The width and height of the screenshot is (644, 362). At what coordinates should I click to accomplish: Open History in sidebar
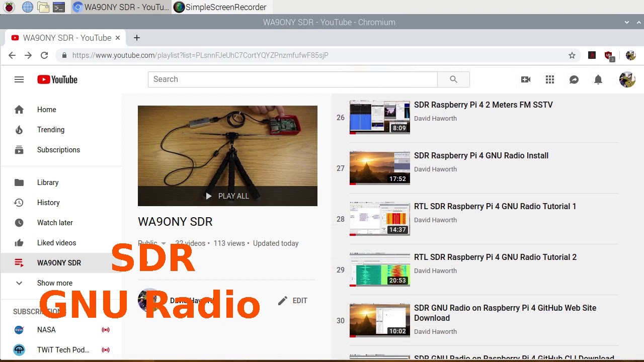coord(61,203)
